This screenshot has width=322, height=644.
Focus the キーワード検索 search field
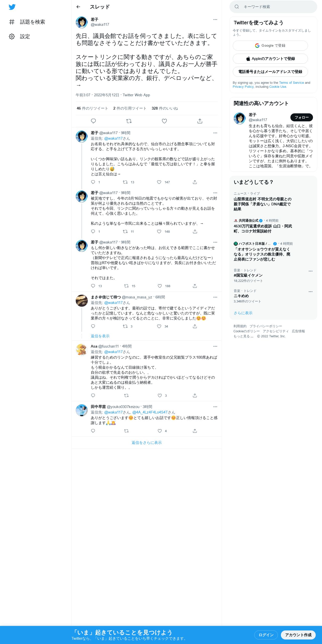(273, 7)
